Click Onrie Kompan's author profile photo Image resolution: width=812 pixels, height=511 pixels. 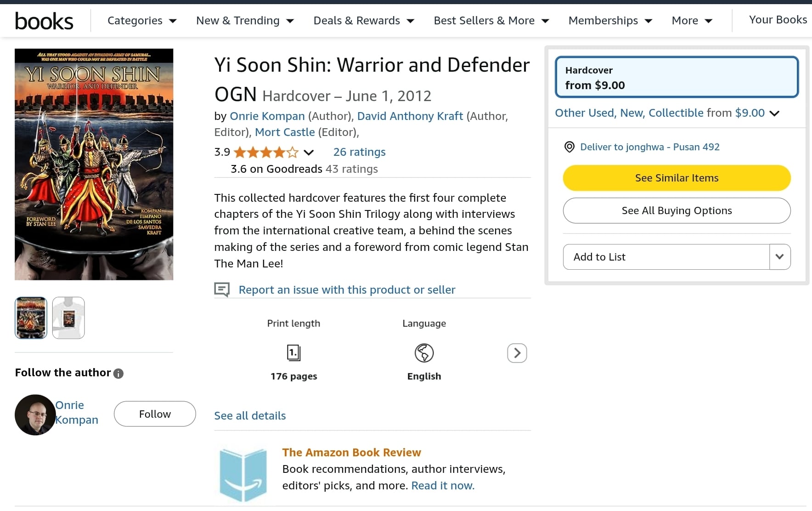pos(35,414)
